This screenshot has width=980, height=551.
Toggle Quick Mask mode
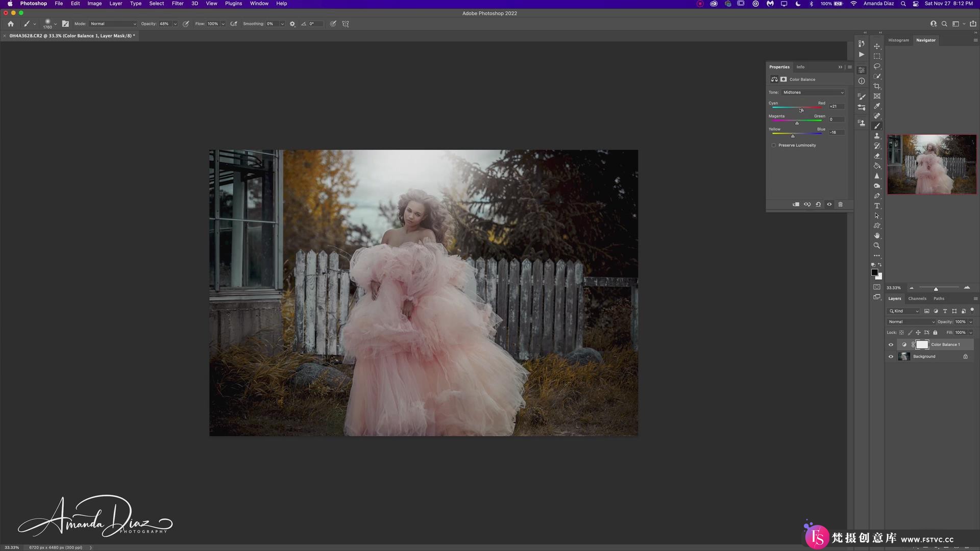point(877,287)
